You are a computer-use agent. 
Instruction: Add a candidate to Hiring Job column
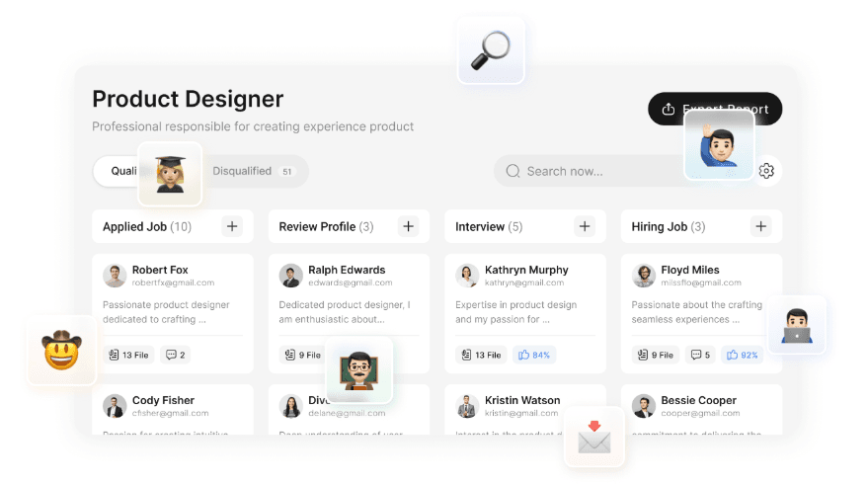tap(760, 226)
